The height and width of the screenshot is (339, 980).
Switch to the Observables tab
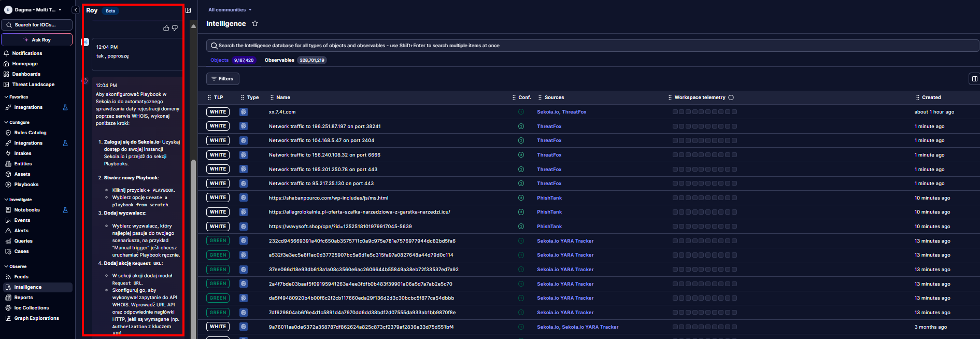279,60
